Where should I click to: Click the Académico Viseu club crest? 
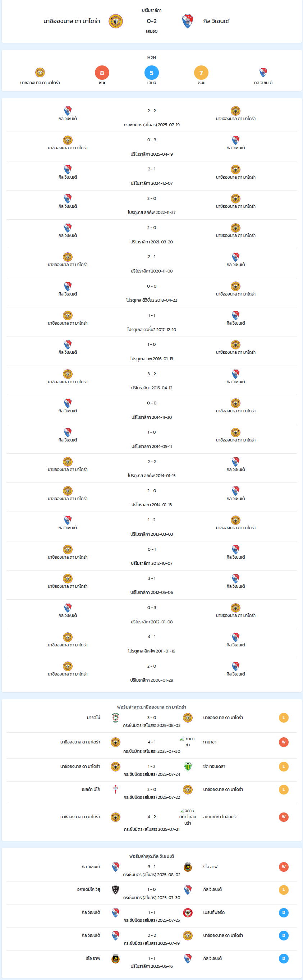tap(116, 889)
